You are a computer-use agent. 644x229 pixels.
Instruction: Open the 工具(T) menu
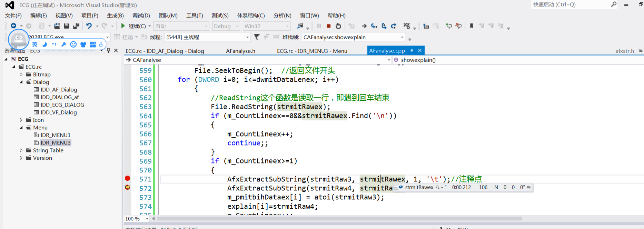[195, 16]
